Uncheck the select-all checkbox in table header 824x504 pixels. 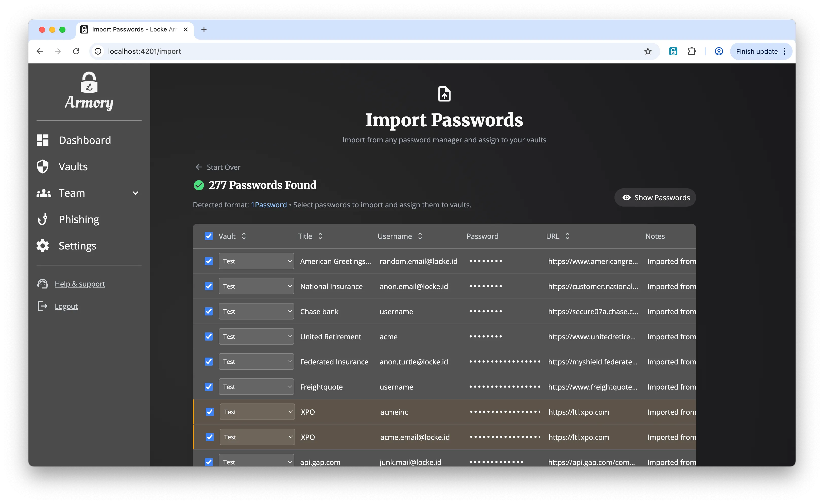pos(209,236)
